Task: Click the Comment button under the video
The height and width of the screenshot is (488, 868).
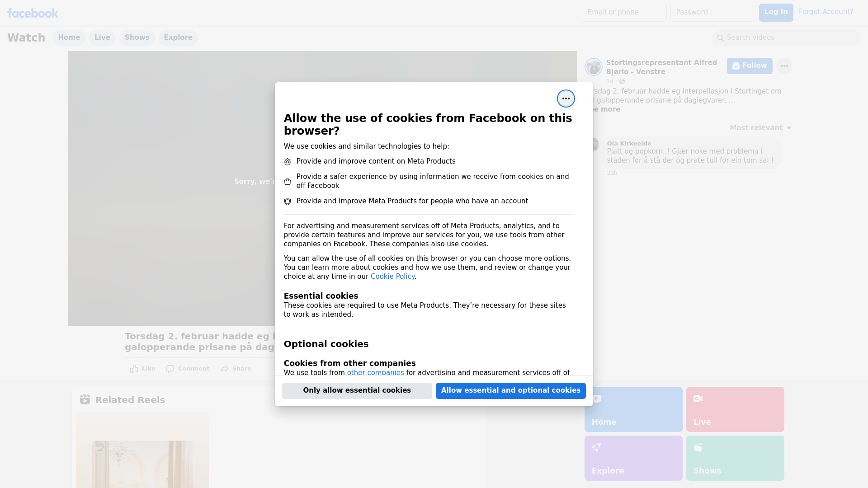Action: click(188, 369)
